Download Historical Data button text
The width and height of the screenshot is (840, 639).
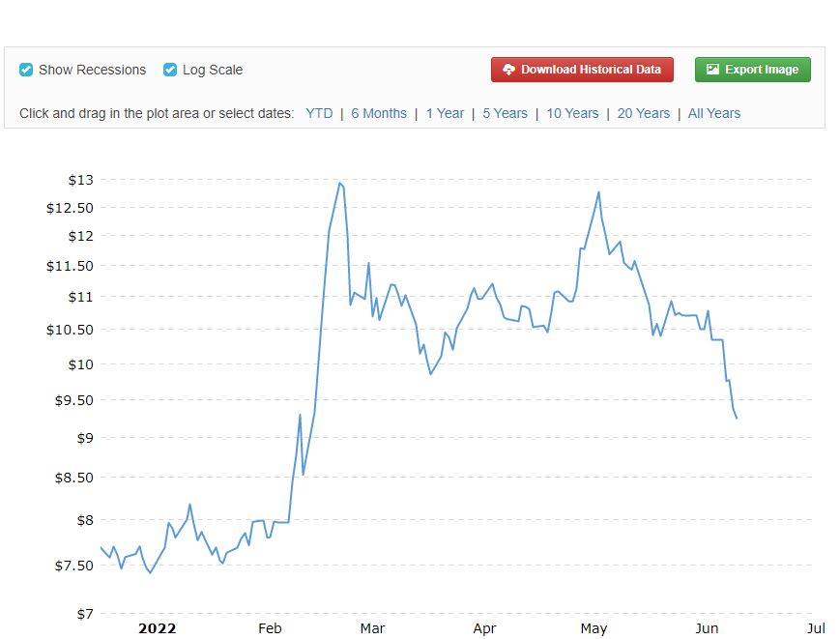pos(591,70)
